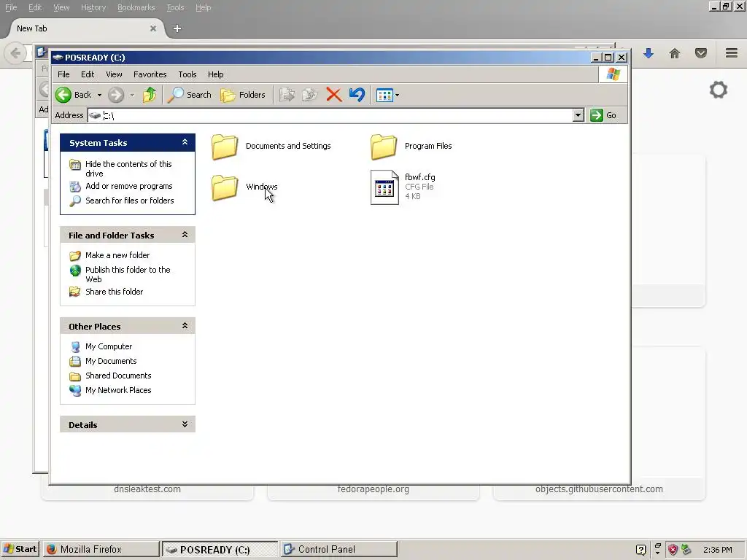Image resolution: width=747 pixels, height=560 pixels.
Task: Click the red Delete X icon
Action: pyautogui.click(x=334, y=95)
